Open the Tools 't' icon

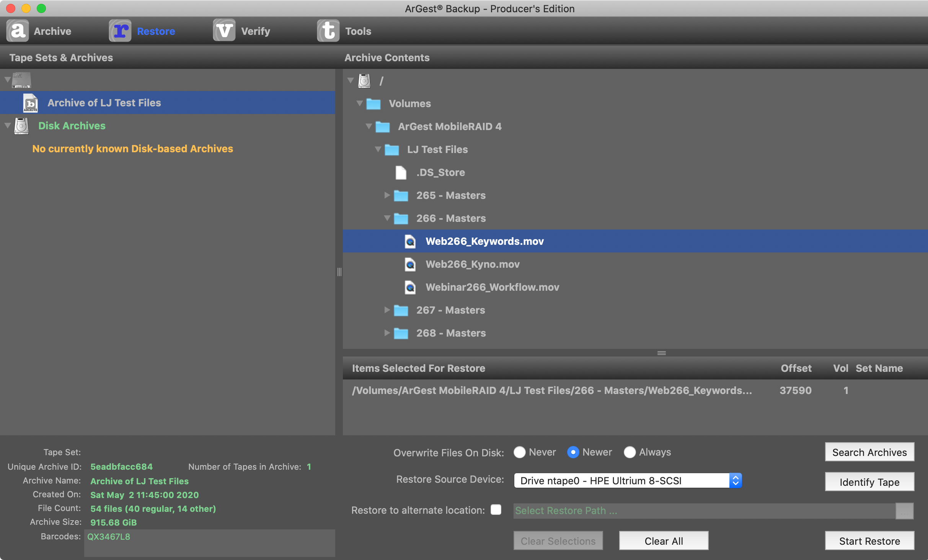click(328, 31)
